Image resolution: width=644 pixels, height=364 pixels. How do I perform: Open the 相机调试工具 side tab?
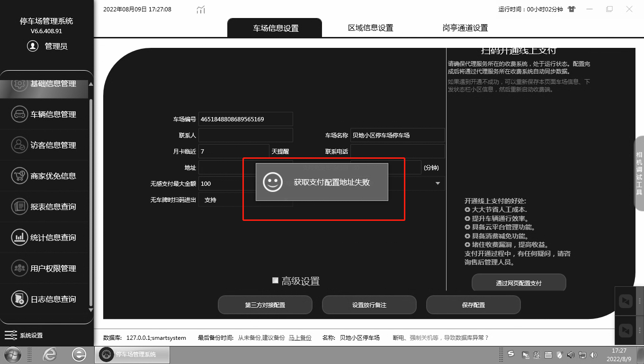coord(639,173)
